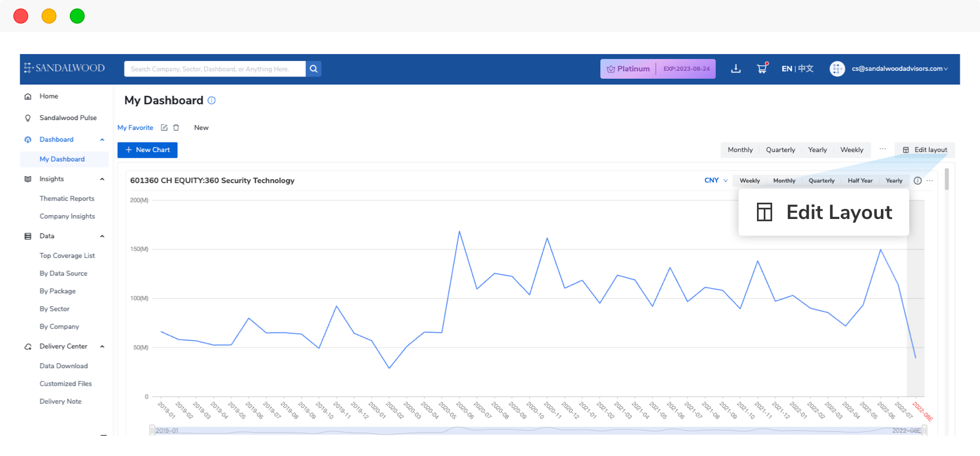This screenshot has height=456, width=980.
Task: Open By Company
Action: coord(59,327)
